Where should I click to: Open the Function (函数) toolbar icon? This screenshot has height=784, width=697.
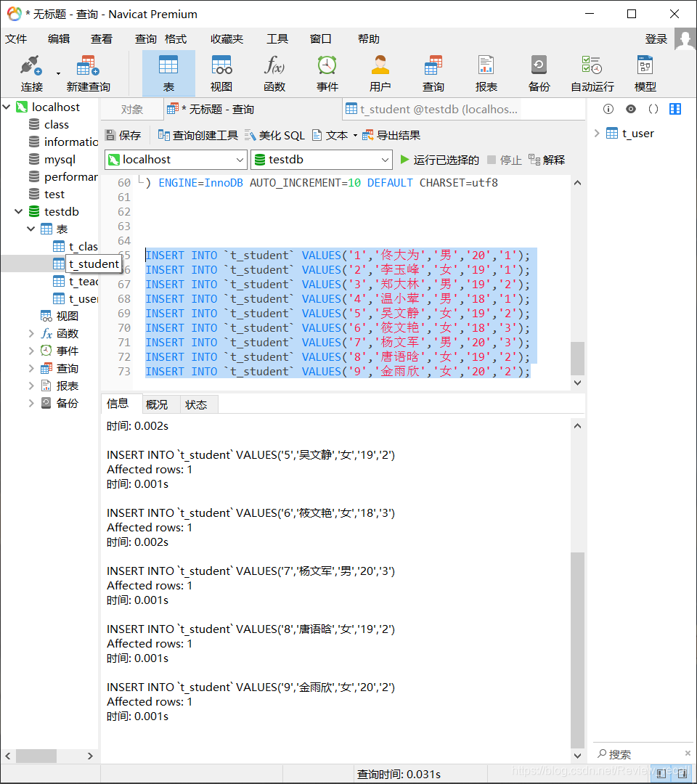click(274, 73)
